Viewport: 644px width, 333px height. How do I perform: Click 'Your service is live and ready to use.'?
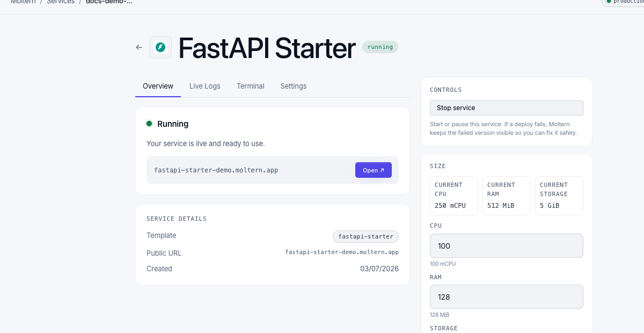point(206,143)
